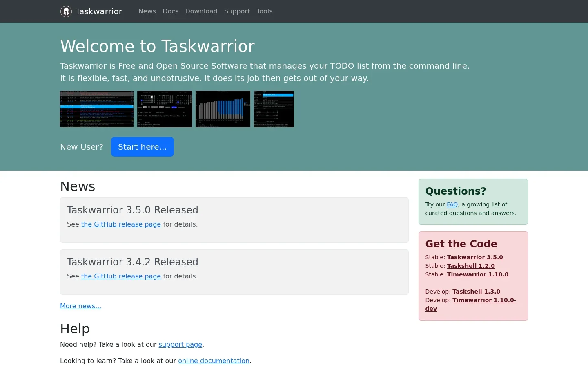Open the calendar screenshot thumbnail
The image size is (588, 368).
[165, 109]
